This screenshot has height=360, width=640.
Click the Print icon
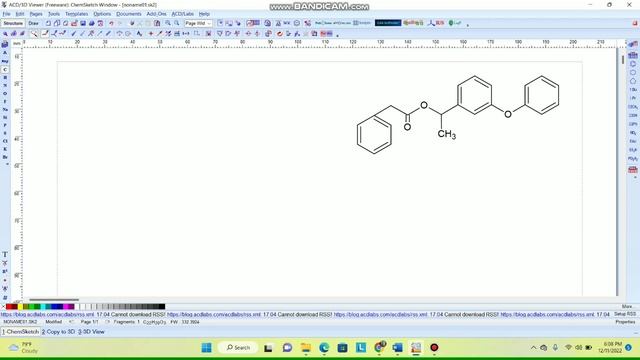coord(91,23)
